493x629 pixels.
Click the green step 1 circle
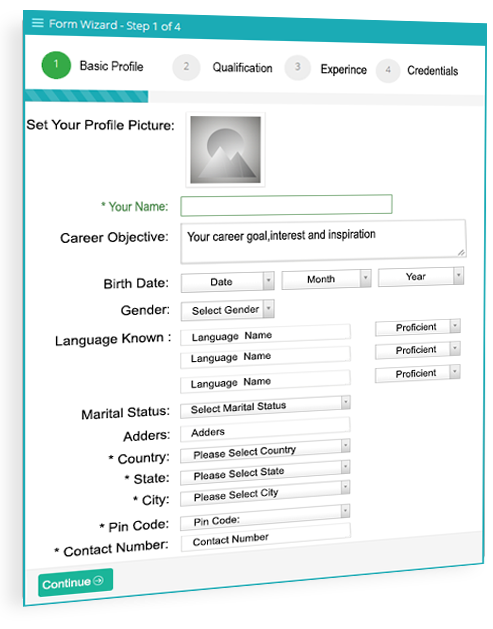tap(56, 65)
